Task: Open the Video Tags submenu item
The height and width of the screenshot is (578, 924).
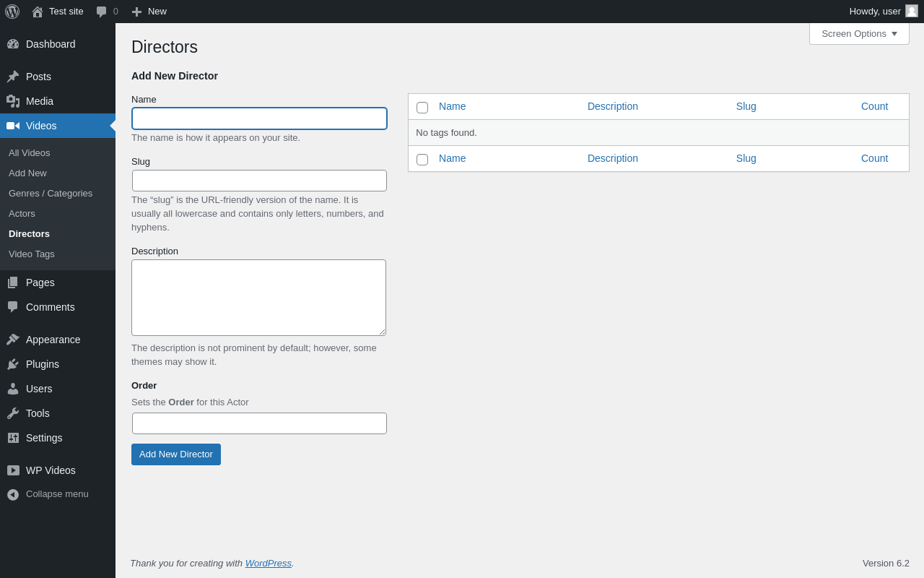Action: click(x=32, y=254)
